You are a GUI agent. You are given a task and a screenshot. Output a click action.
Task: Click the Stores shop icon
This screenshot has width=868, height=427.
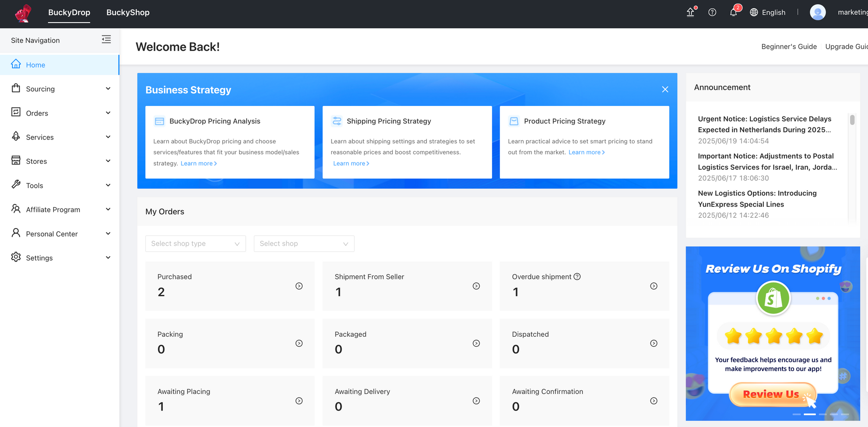point(16,160)
